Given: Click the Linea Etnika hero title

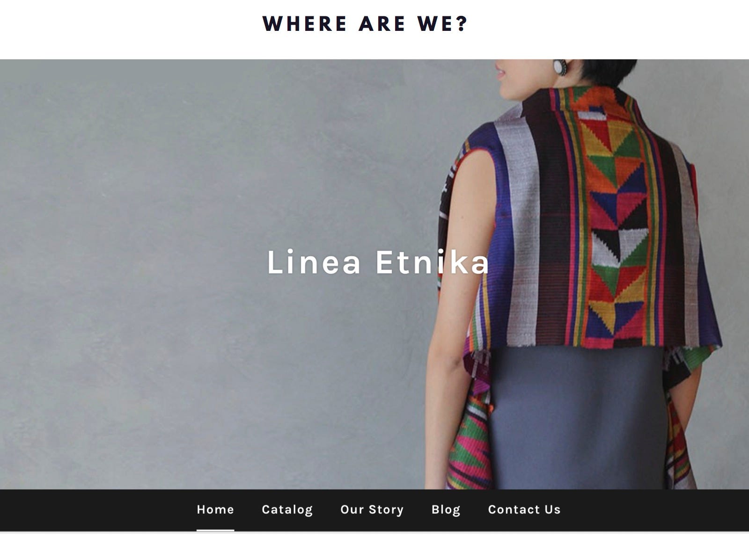Looking at the screenshot, I should (378, 262).
